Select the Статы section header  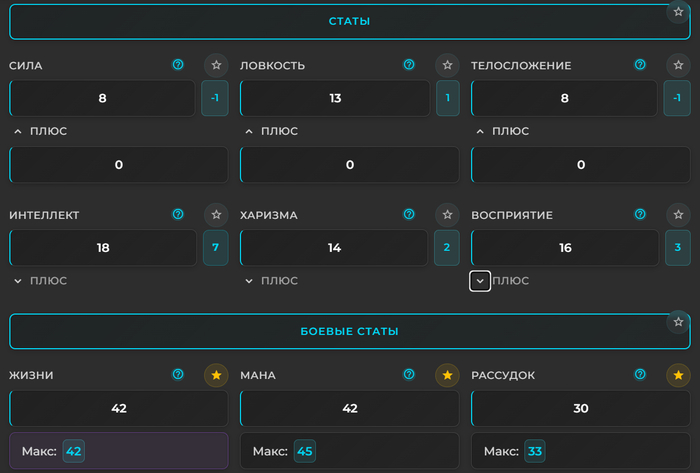[349, 21]
